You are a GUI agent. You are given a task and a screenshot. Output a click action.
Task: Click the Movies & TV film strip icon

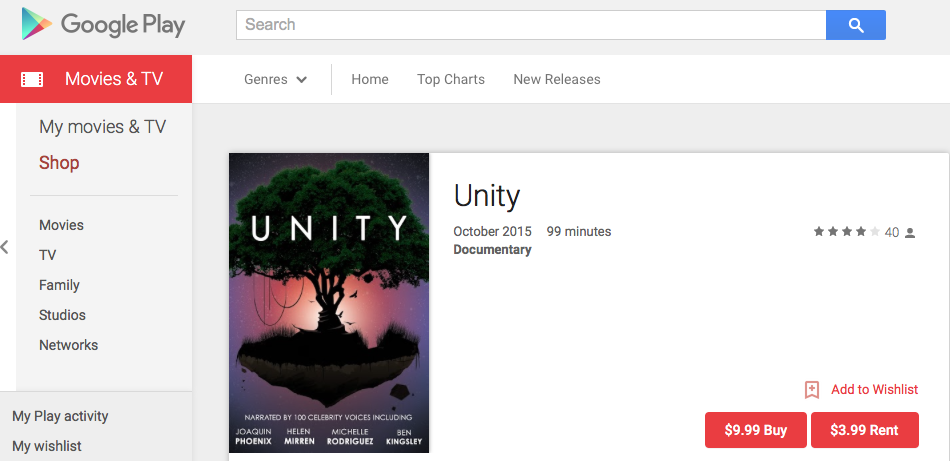point(32,79)
